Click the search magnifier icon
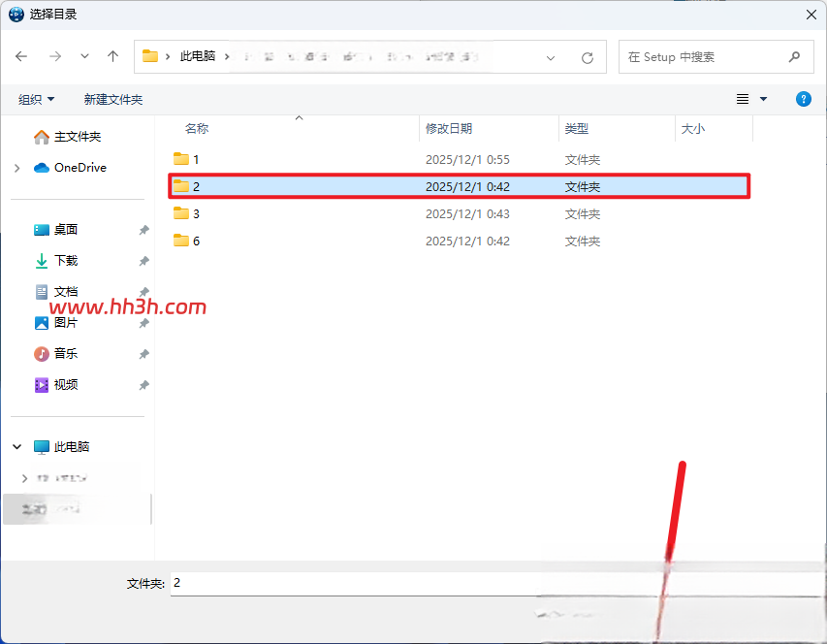The image size is (827, 644). point(794,56)
